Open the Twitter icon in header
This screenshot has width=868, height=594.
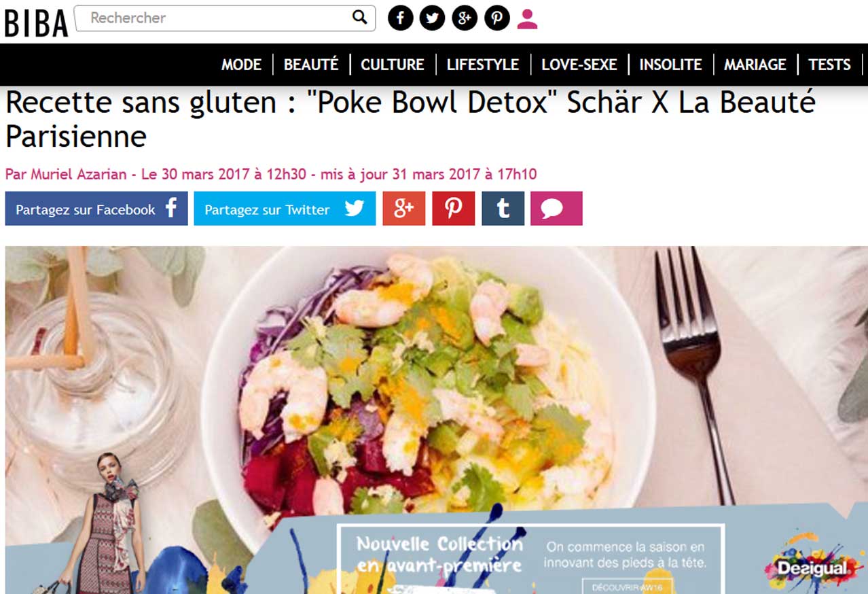tap(432, 18)
